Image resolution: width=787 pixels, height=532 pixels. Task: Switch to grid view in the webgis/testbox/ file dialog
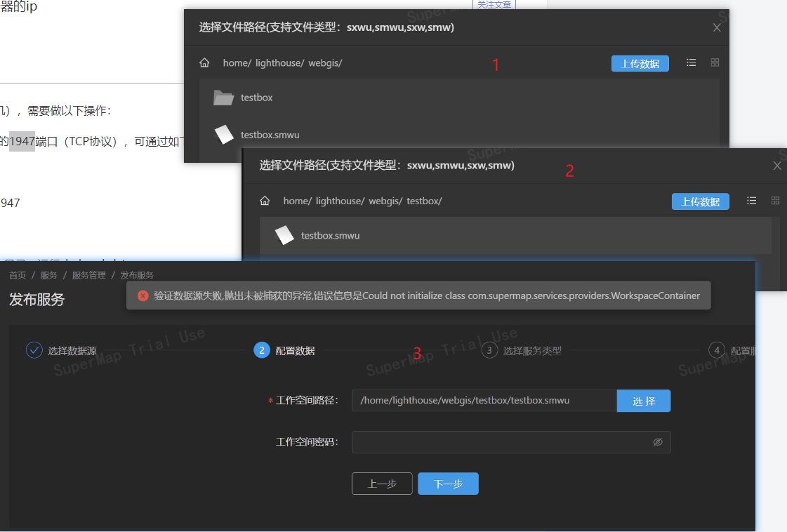tap(776, 201)
